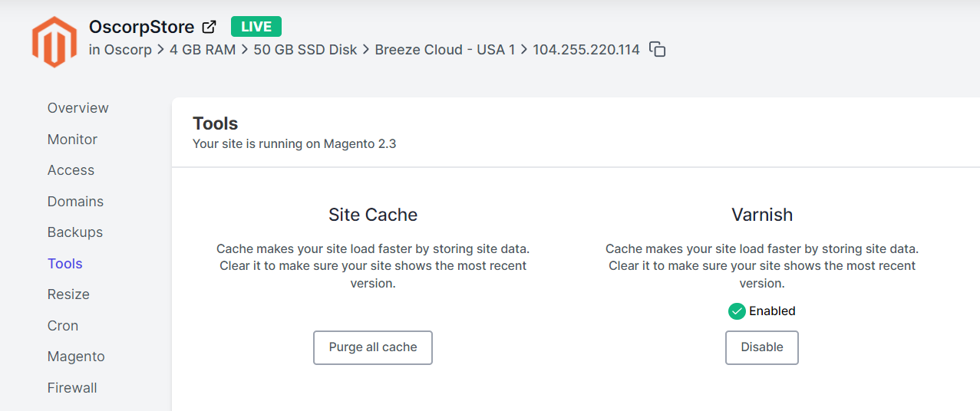This screenshot has width=980, height=411.
Task: Go to the Monitor page
Action: 72,140
